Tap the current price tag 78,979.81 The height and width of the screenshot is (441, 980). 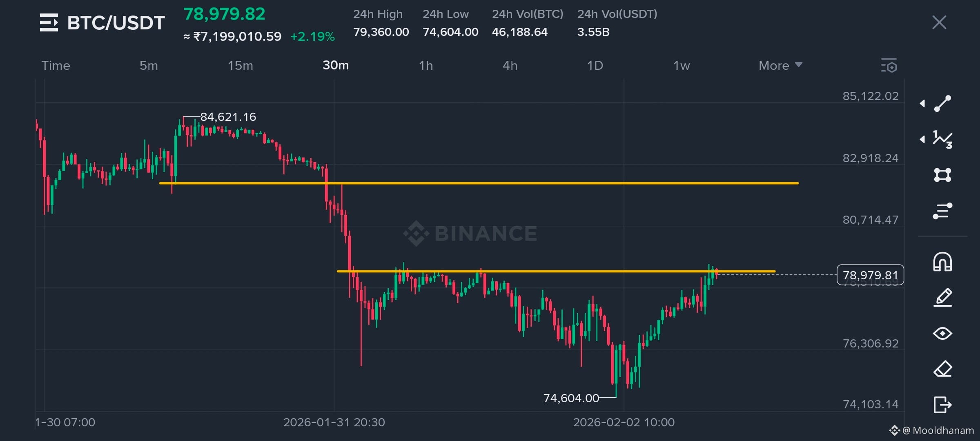(x=870, y=275)
